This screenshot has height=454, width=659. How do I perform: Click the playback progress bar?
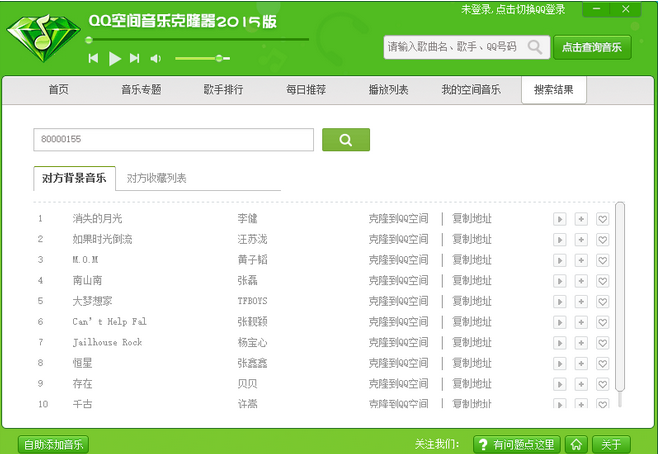coord(198,40)
